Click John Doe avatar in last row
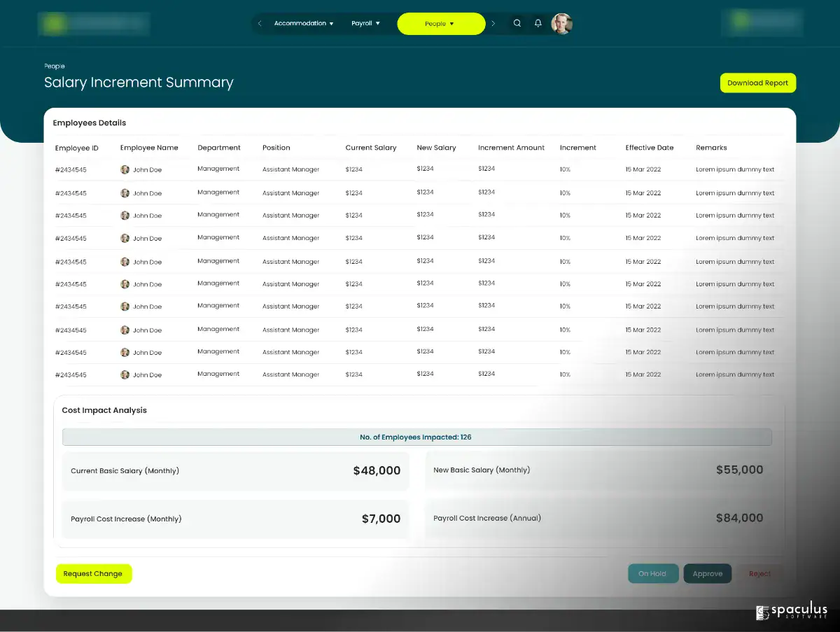The height and width of the screenshot is (632, 840). point(125,374)
